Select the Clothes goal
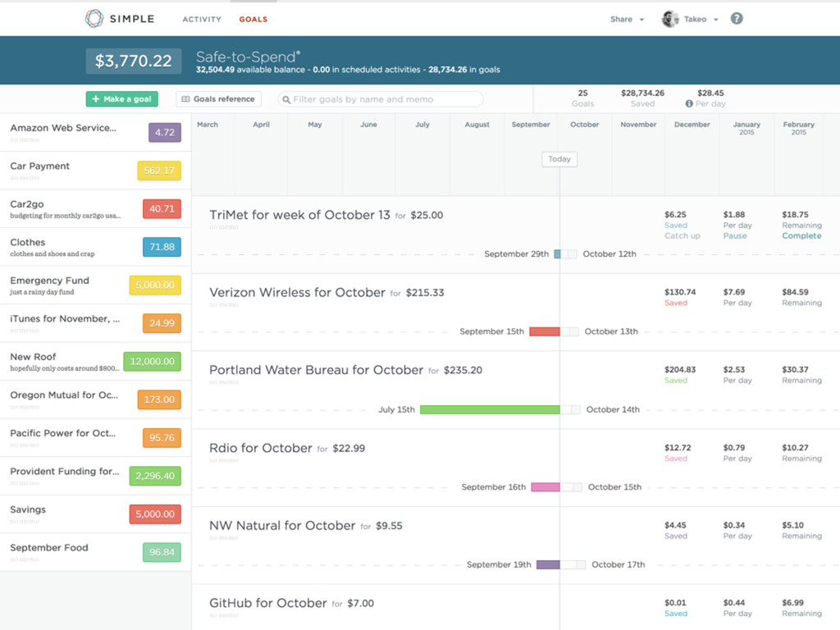This screenshot has width=840, height=630. click(95, 247)
